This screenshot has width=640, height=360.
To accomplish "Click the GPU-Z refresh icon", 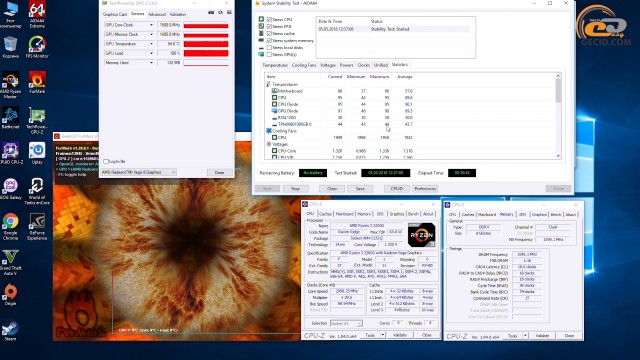I will point(220,13).
